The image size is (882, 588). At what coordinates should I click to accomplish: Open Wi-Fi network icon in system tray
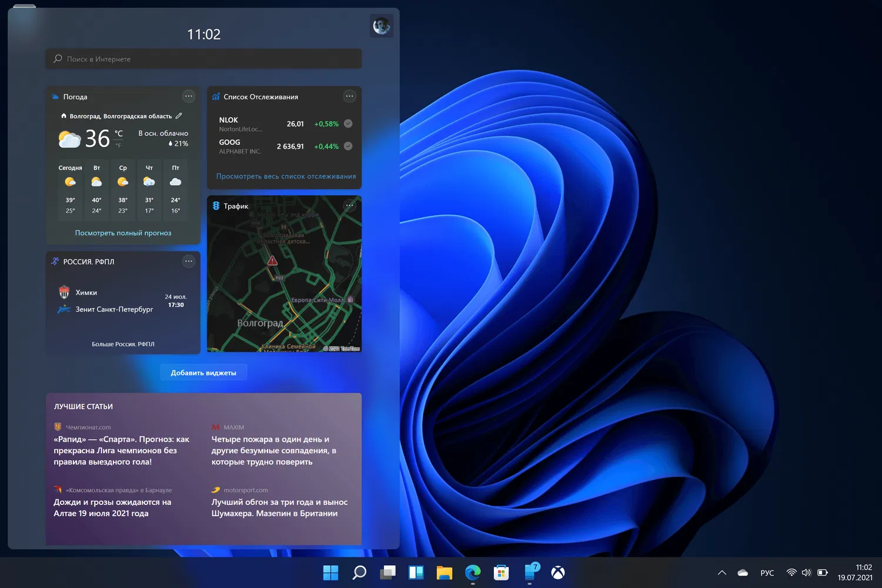tap(791, 573)
